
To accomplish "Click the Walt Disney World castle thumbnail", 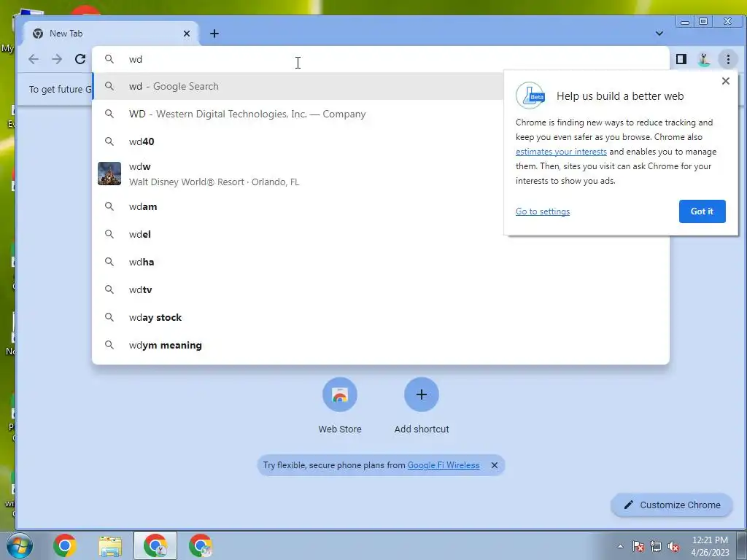I will (109, 174).
